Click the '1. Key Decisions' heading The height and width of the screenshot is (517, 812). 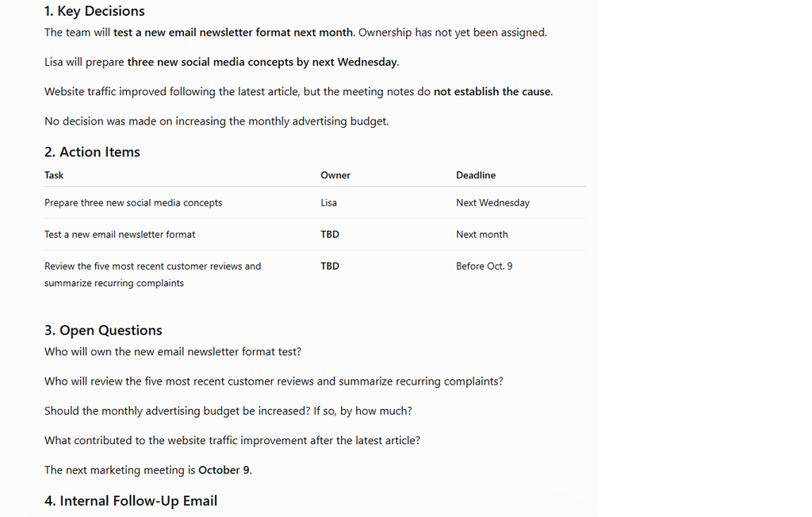94,11
